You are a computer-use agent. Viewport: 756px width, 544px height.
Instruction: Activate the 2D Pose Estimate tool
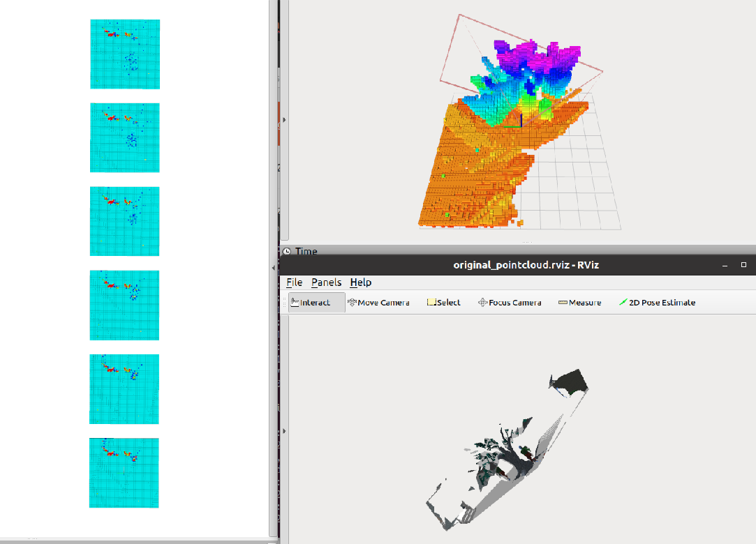(x=657, y=303)
